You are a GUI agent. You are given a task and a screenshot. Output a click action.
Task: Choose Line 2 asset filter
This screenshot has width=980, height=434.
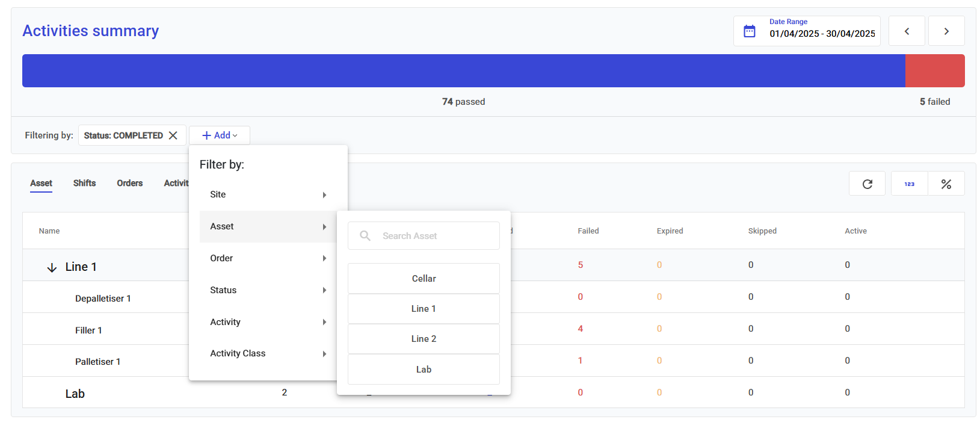tap(424, 339)
